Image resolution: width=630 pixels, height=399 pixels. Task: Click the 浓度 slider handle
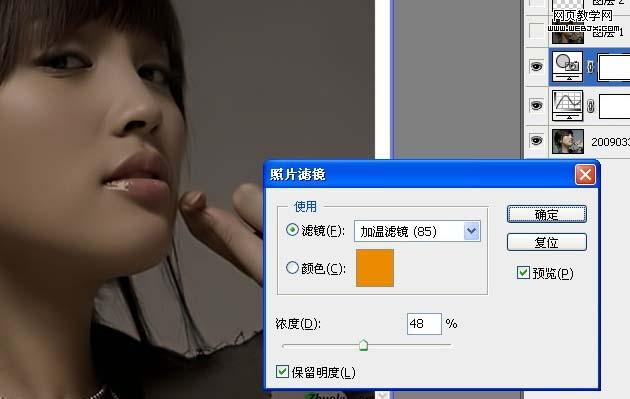click(x=363, y=345)
